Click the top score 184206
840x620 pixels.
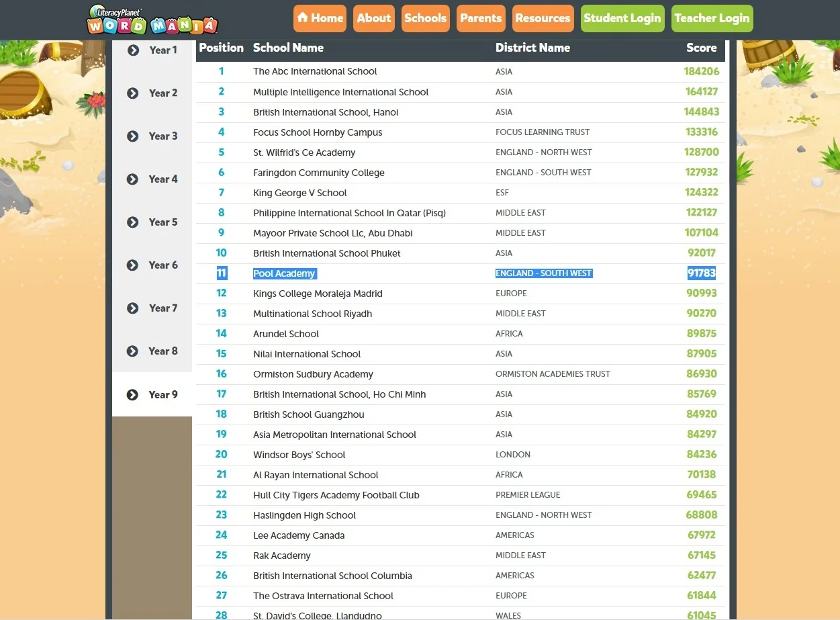point(702,71)
